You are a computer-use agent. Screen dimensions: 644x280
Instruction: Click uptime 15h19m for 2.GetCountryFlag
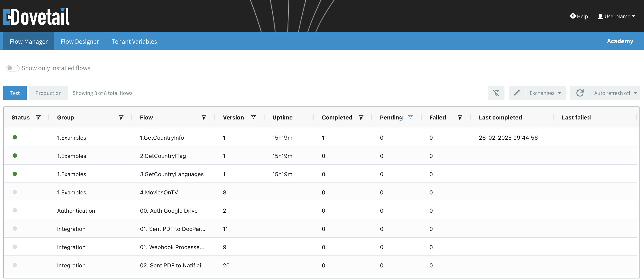pyautogui.click(x=282, y=156)
